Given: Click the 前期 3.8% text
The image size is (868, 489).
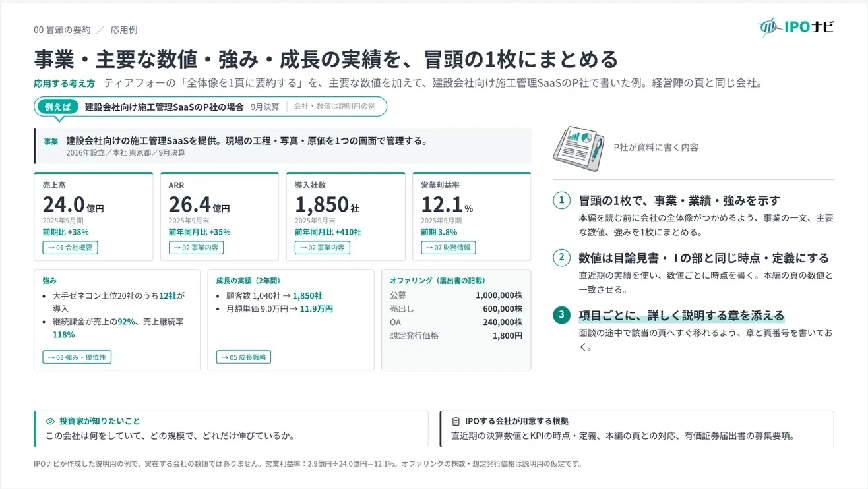Looking at the screenshot, I should pyautogui.click(x=439, y=232).
